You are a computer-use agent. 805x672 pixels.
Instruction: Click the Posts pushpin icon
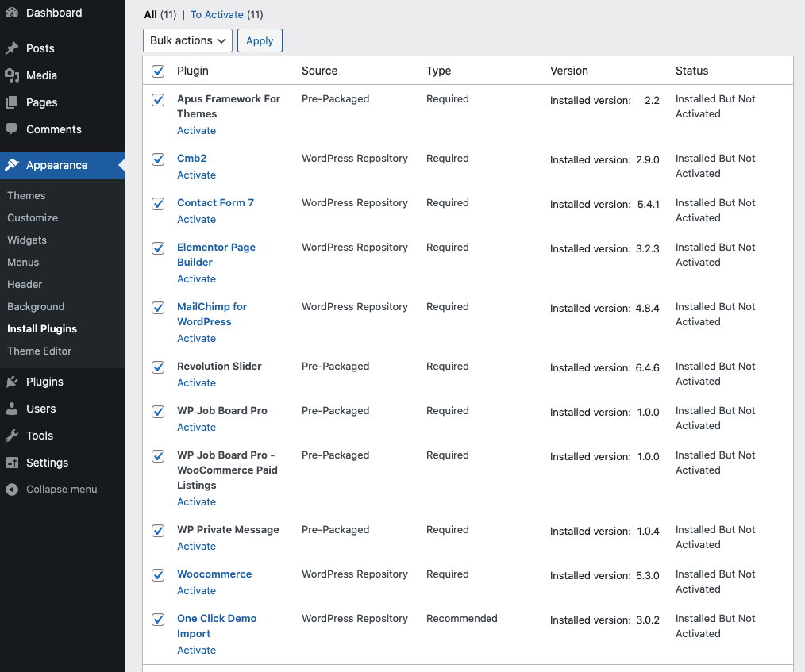[x=12, y=48]
